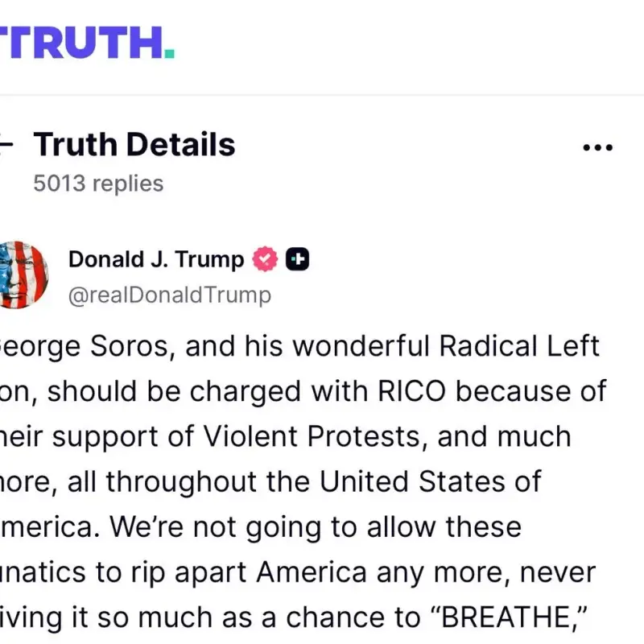Click the green dot in the TRUTH logo
This screenshot has height=644, width=644.
169,55
